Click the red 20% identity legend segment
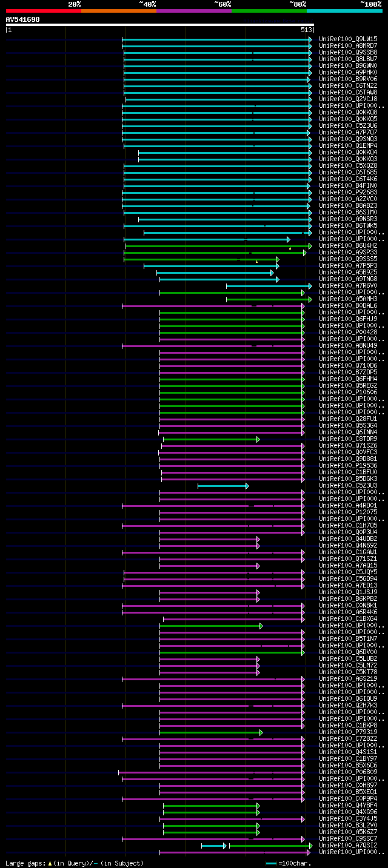Viewport: 388px width, 868px height. 43,11
